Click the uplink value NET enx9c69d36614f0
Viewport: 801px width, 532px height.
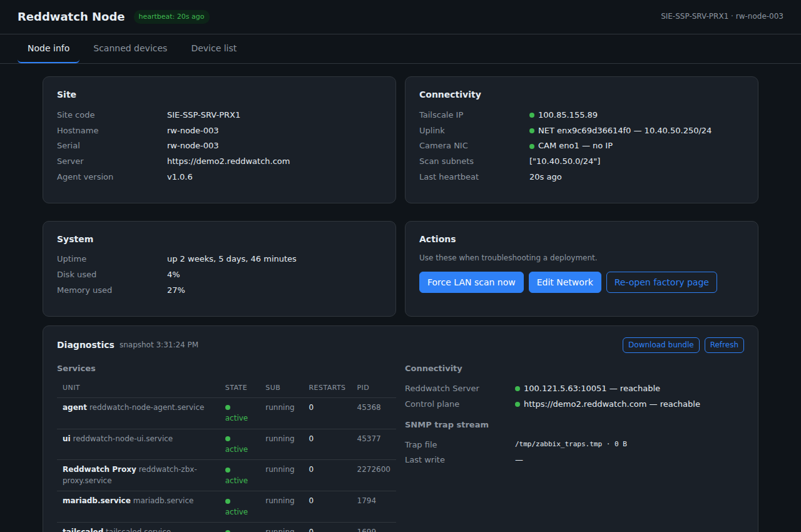625,131
